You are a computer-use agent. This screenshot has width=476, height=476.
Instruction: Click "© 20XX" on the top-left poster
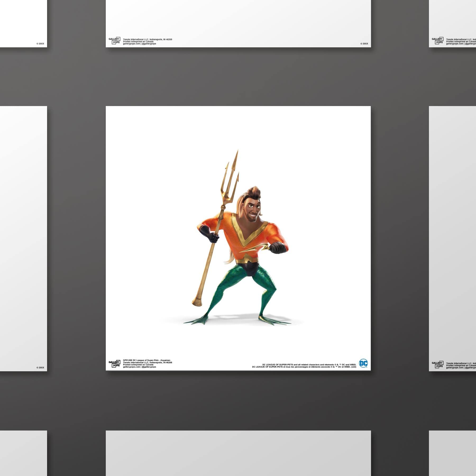[x=40, y=44]
